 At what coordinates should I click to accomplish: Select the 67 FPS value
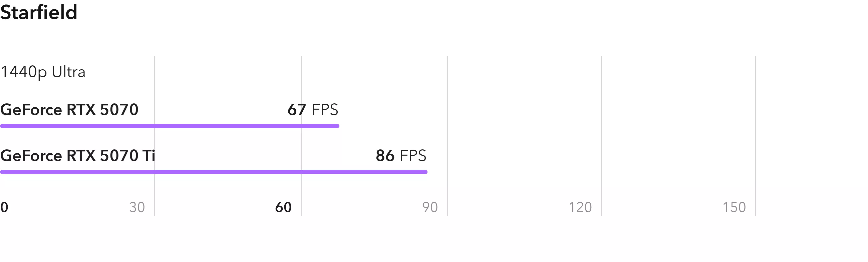(x=313, y=110)
